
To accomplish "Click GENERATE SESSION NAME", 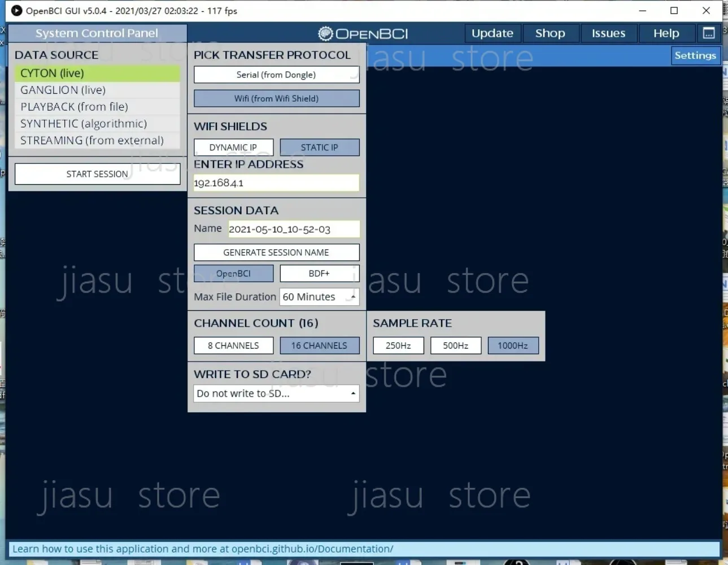I will tap(277, 253).
